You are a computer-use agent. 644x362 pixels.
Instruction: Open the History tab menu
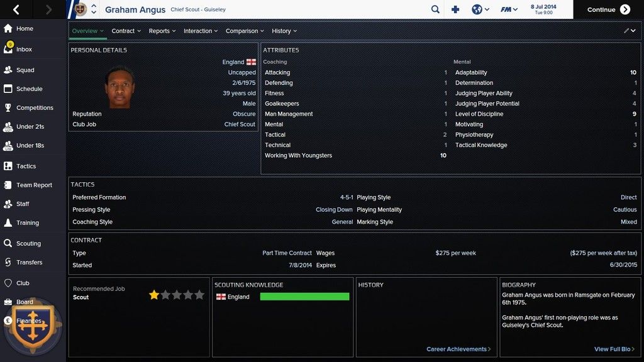tap(284, 31)
